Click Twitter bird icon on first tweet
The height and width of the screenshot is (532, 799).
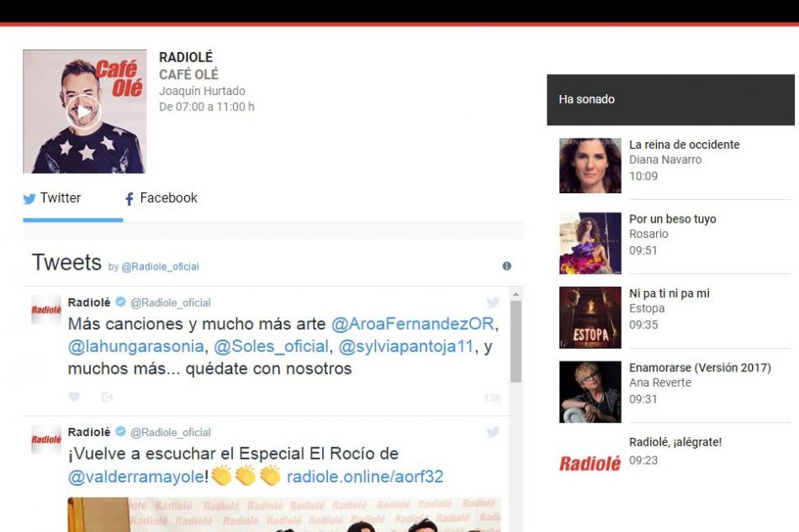pos(492,303)
